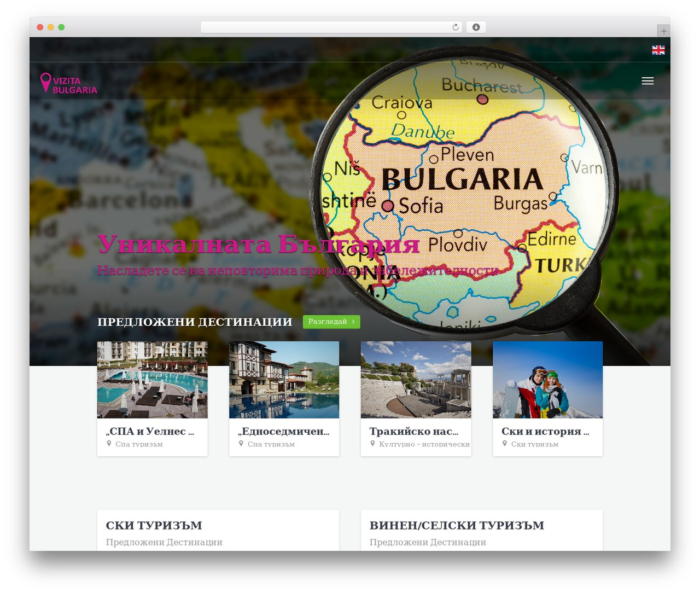Open the browser downloads button
The width and height of the screenshot is (700, 593).
pos(476,27)
